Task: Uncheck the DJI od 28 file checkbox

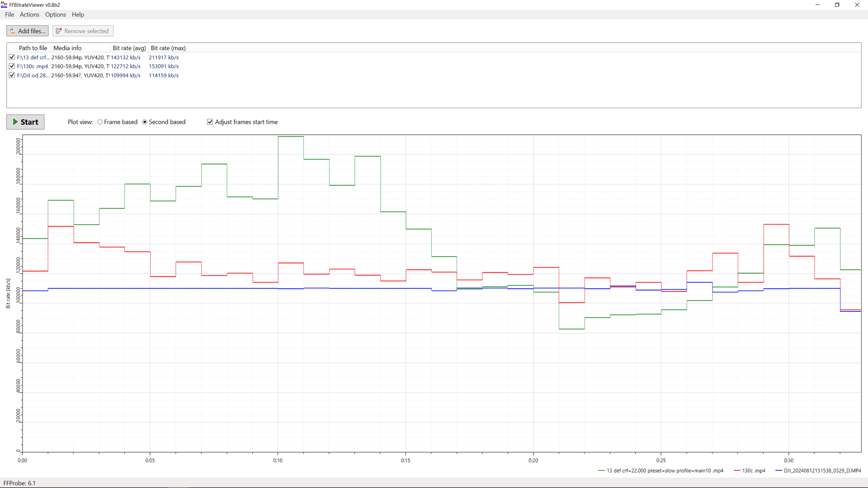Action: [x=12, y=75]
